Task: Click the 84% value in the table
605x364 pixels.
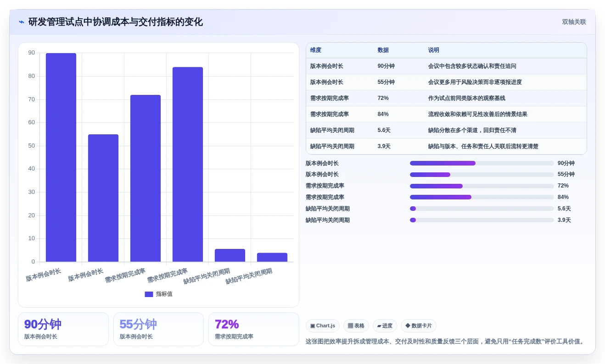Action: tap(383, 114)
